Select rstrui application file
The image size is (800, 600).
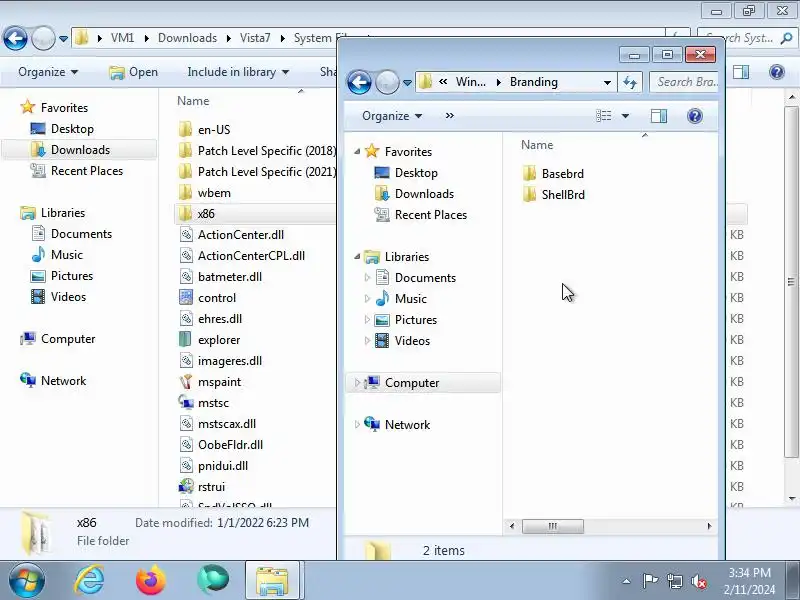pos(202,487)
